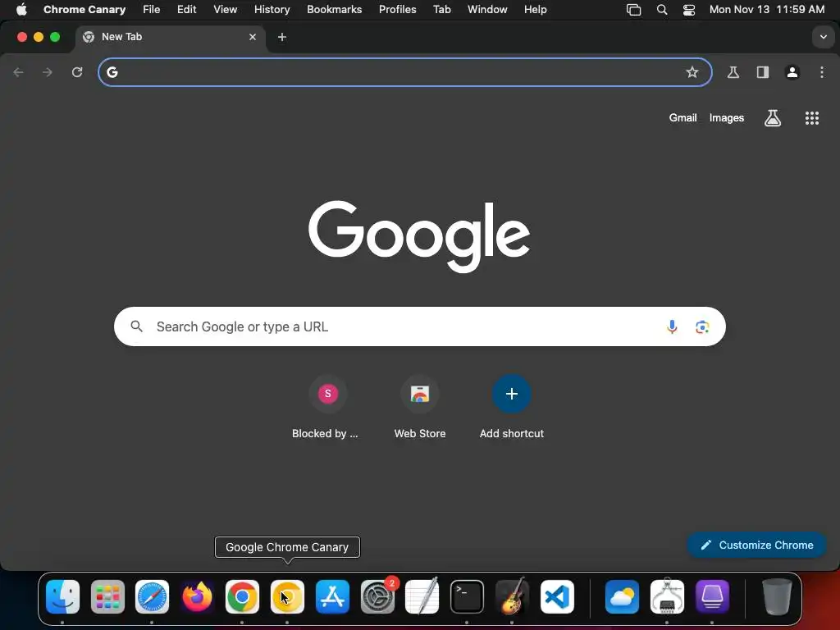Image resolution: width=840 pixels, height=630 pixels.
Task: Close the New Tab tab
Action: coord(253,37)
